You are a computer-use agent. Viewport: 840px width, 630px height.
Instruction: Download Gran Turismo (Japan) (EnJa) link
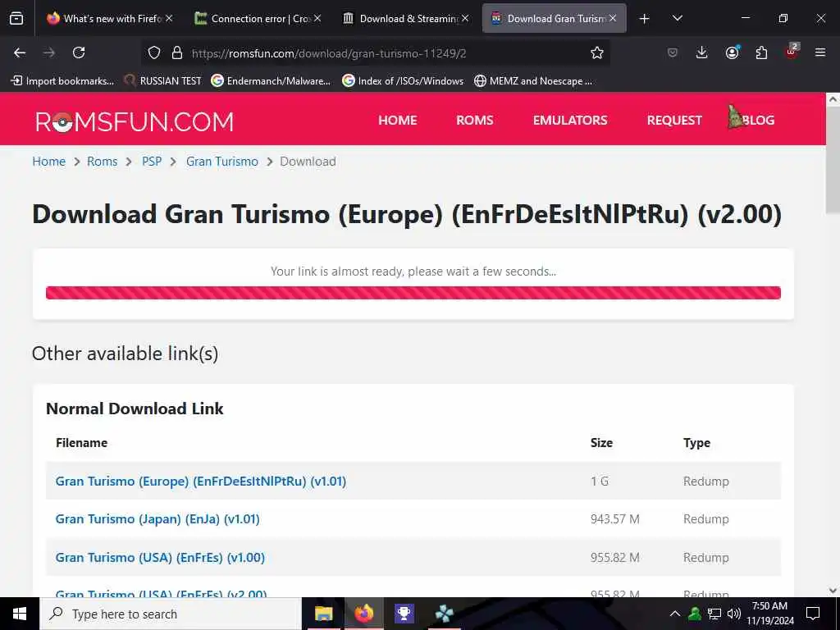pos(157,519)
